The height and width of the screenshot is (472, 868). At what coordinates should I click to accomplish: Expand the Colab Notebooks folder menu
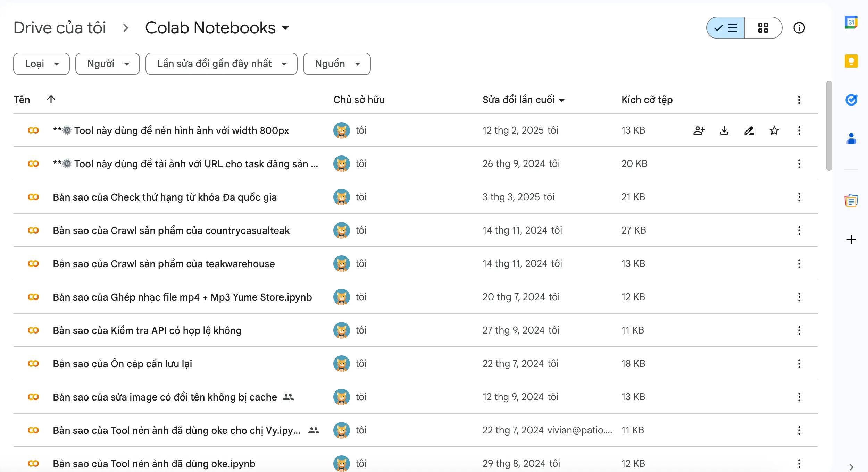click(285, 28)
